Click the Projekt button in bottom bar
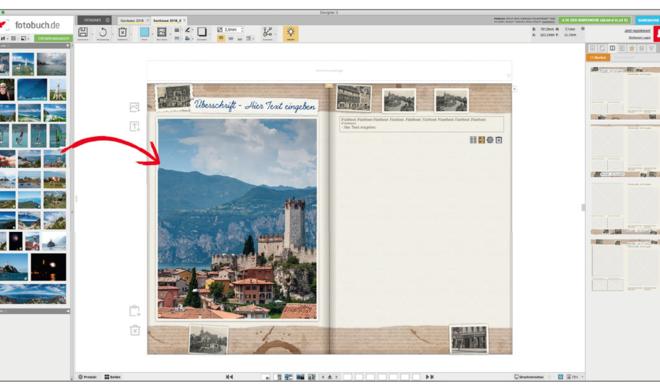The width and height of the screenshot is (660, 390). 88,377
